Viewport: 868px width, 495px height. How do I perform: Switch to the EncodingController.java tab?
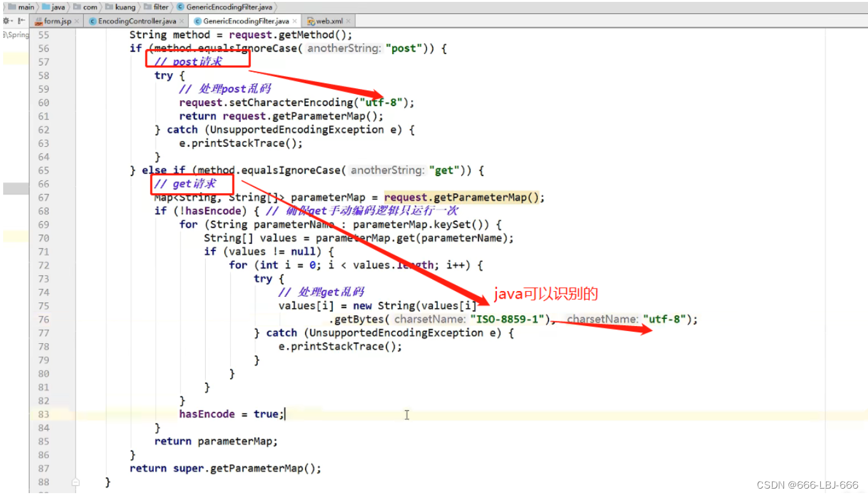pos(137,21)
